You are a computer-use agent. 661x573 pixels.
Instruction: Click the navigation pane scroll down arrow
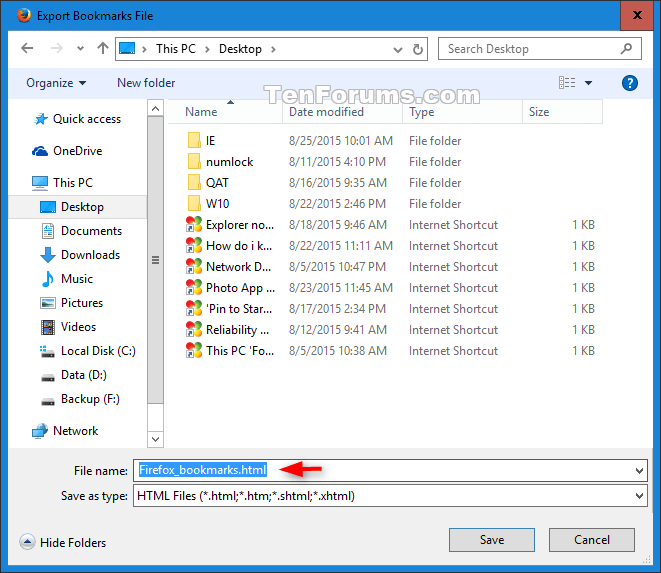coord(155,439)
